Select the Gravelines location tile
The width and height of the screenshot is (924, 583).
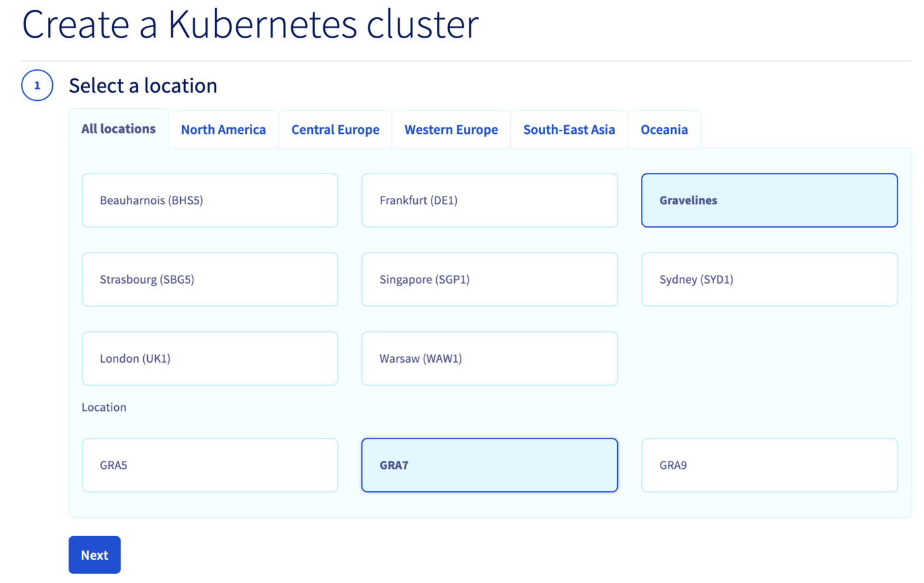[769, 200]
